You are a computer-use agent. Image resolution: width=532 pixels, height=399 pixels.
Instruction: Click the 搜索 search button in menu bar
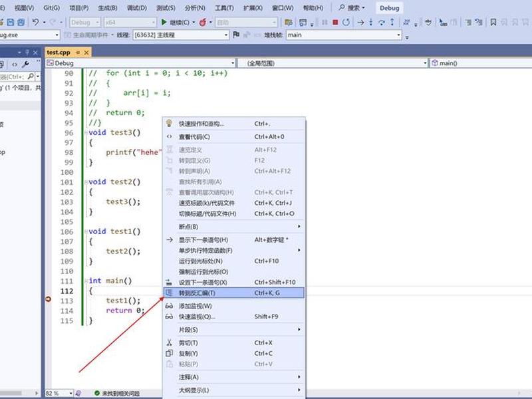352,8
